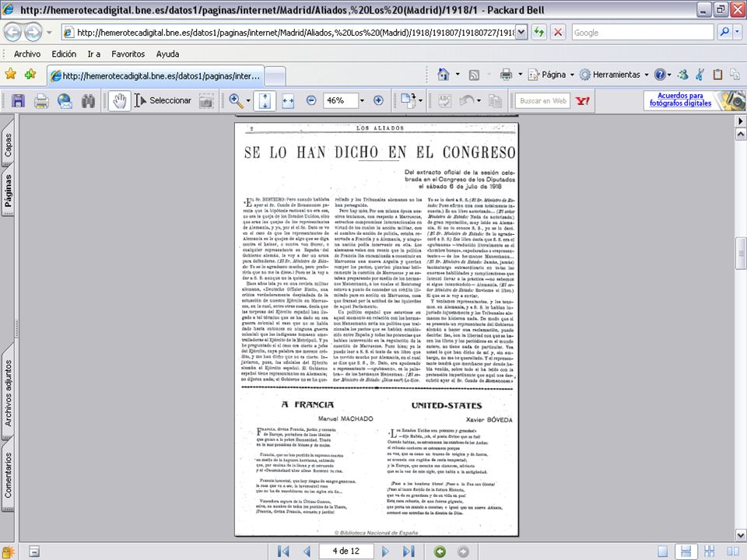Go to the first page

[x=283, y=551]
